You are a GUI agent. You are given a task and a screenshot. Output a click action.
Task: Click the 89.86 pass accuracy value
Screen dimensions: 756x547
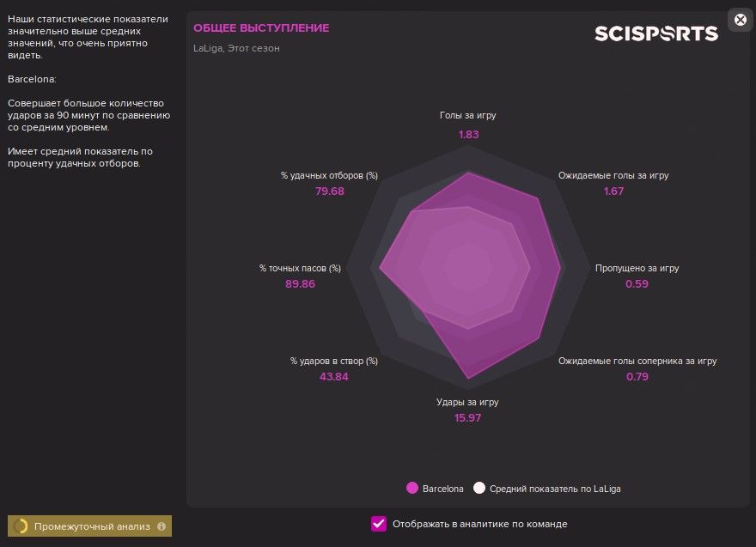click(x=300, y=284)
